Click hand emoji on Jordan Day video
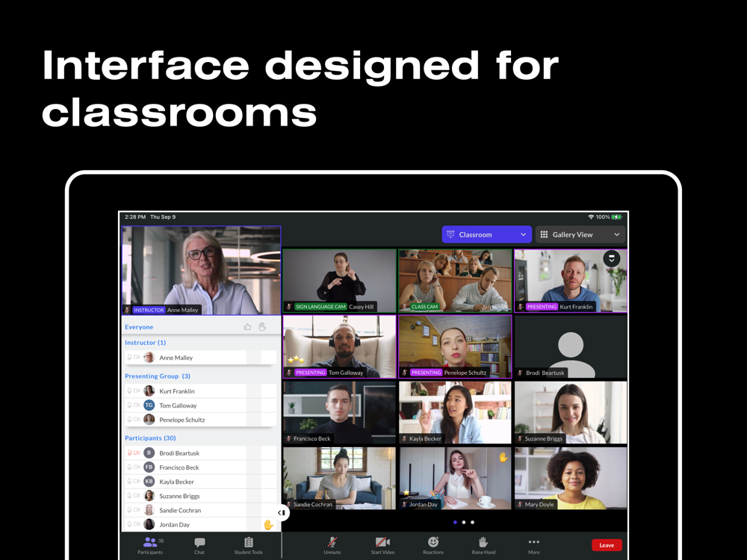Viewport: 747px width, 560px height. coord(503,458)
